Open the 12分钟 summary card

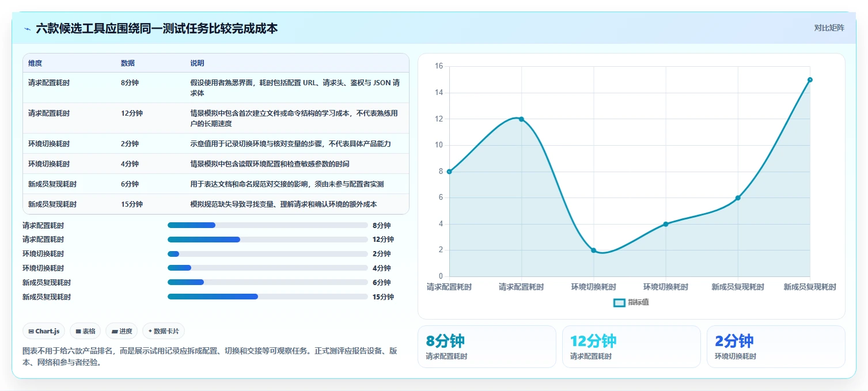[631, 347]
